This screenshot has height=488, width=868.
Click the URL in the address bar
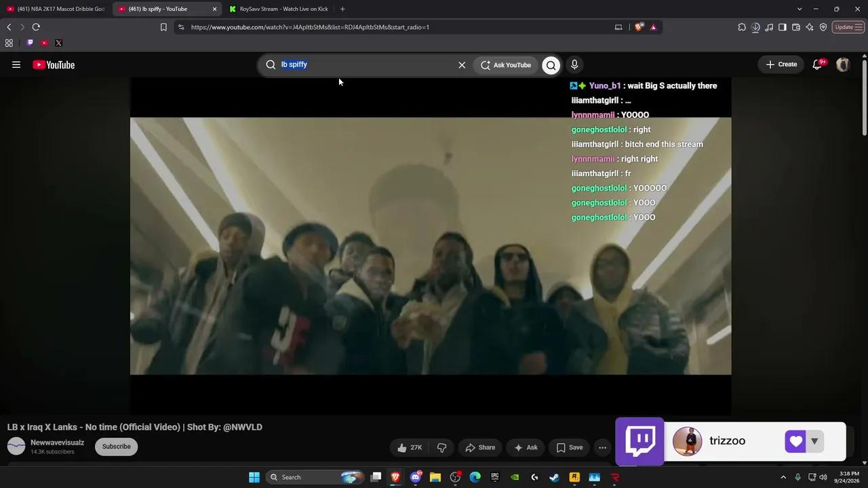coord(310,27)
